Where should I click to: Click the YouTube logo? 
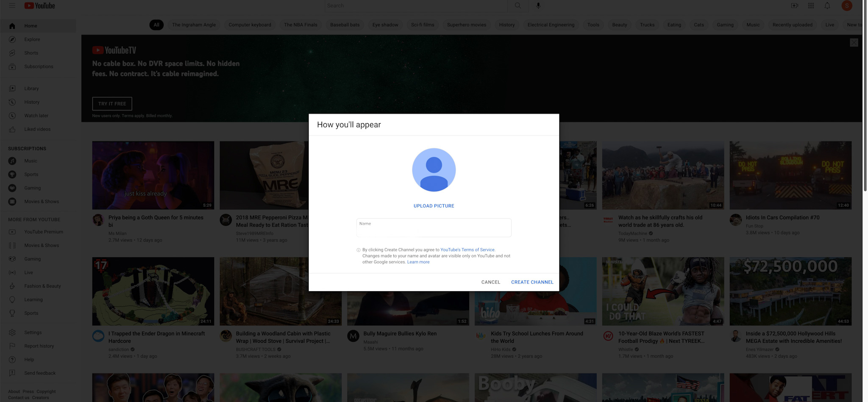tap(39, 6)
